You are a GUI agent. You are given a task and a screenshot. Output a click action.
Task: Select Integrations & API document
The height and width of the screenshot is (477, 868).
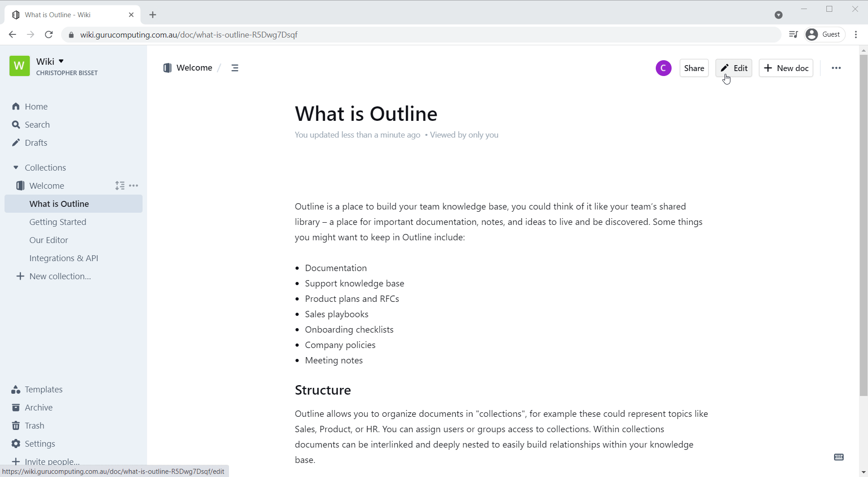point(64,258)
